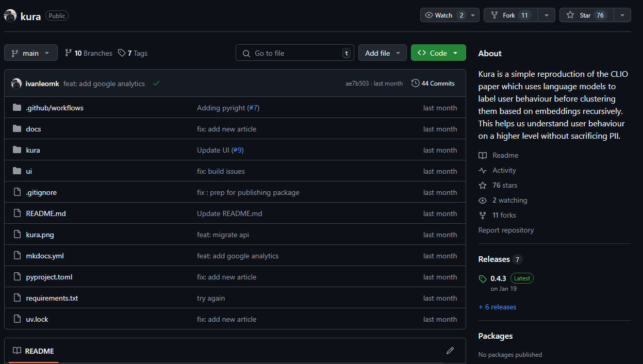Screen dimensions: 643x364
Task: Open the .gitignore file name
Action: pyautogui.click(x=41, y=192)
